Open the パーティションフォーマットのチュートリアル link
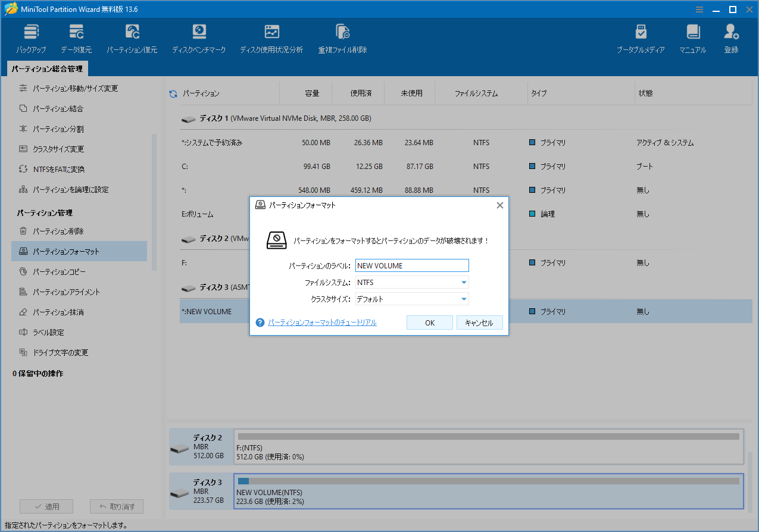Viewport: 759px width, 532px height. [x=323, y=322]
